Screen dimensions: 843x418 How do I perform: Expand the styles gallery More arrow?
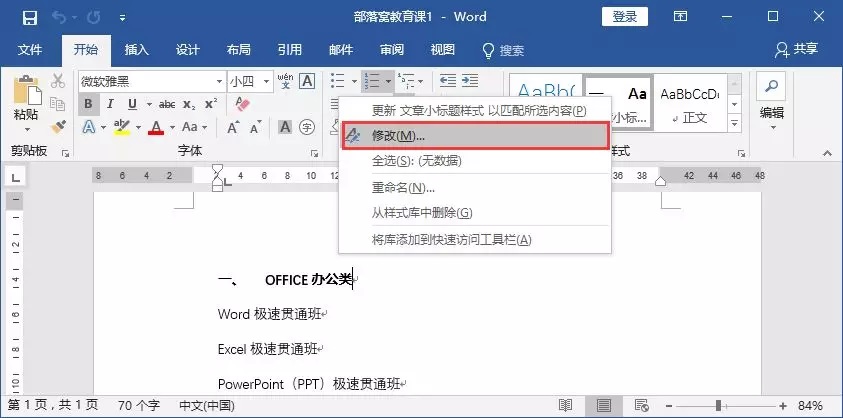[x=734, y=124]
